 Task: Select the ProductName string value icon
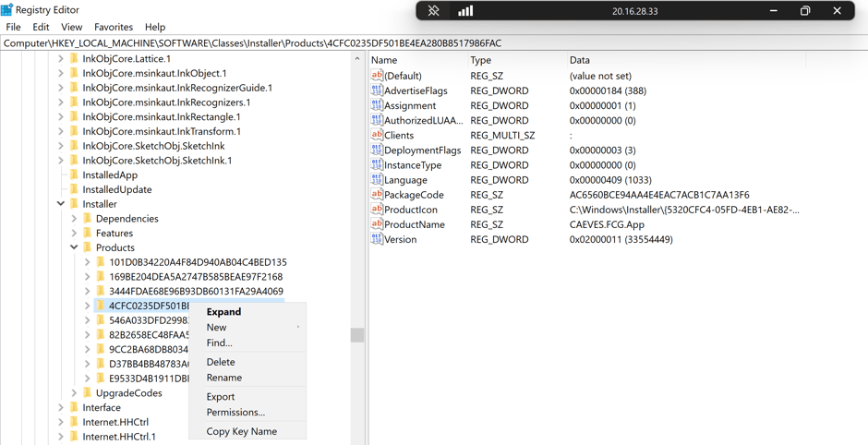(377, 224)
